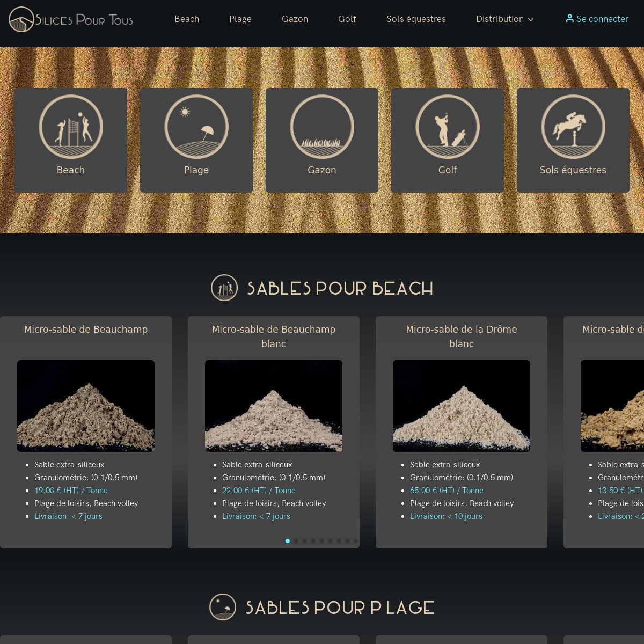Image resolution: width=644 pixels, height=644 pixels.
Task: Click the icon beside Sables pour Beach heading
Action: [224, 288]
